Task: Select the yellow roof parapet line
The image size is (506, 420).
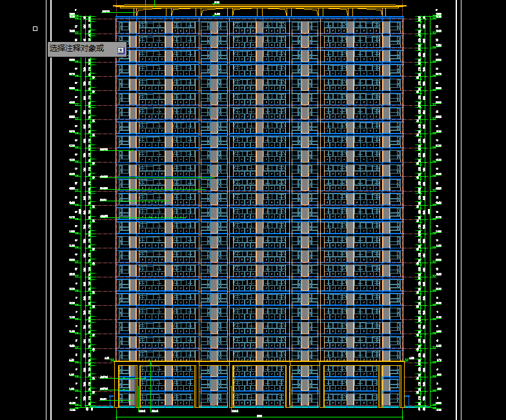Action: coord(258,8)
